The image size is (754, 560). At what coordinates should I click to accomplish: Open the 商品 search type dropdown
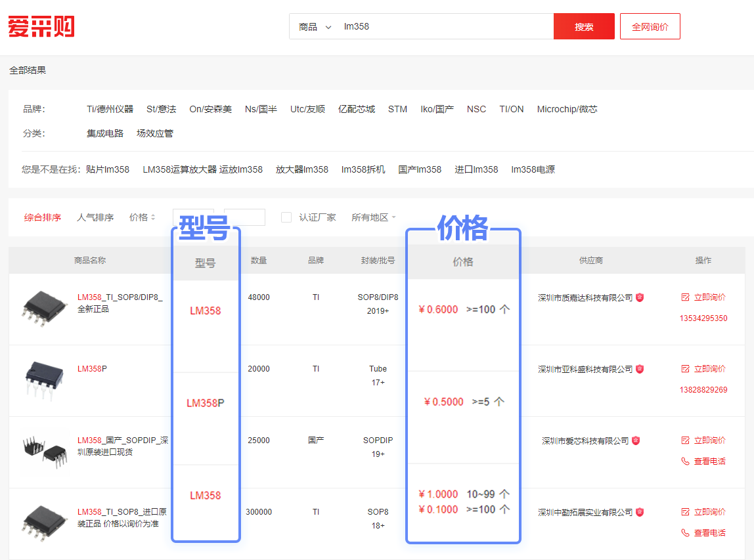(x=315, y=27)
